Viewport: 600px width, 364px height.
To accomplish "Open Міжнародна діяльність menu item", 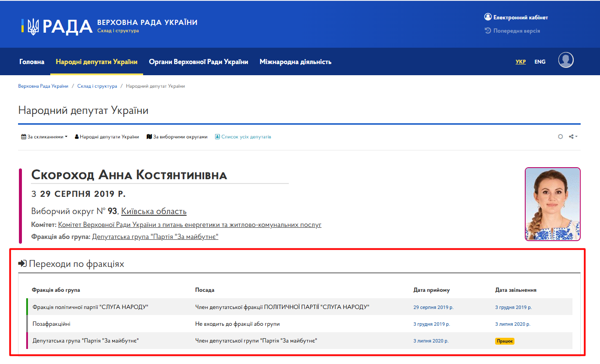I will click(296, 62).
